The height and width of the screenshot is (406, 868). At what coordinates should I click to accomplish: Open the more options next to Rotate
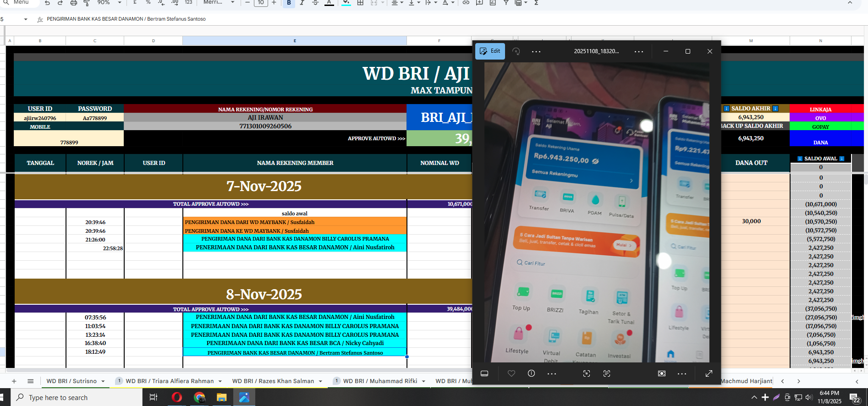(536, 51)
